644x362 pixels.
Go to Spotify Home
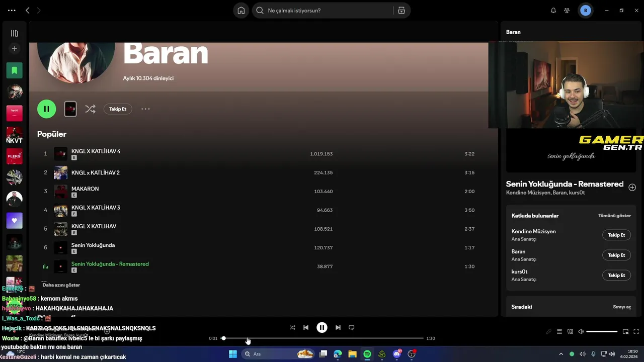tap(241, 11)
